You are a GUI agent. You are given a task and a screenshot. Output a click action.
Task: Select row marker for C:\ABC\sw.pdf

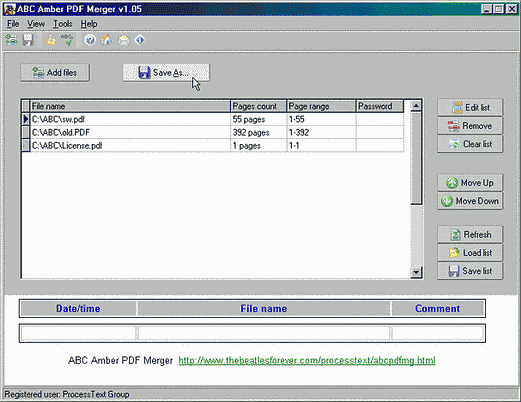[26, 119]
